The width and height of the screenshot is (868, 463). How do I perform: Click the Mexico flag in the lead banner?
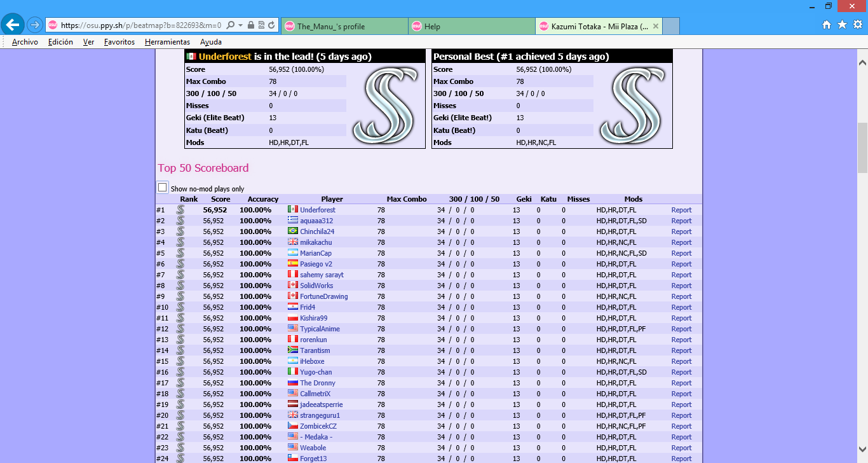click(x=191, y=57)
